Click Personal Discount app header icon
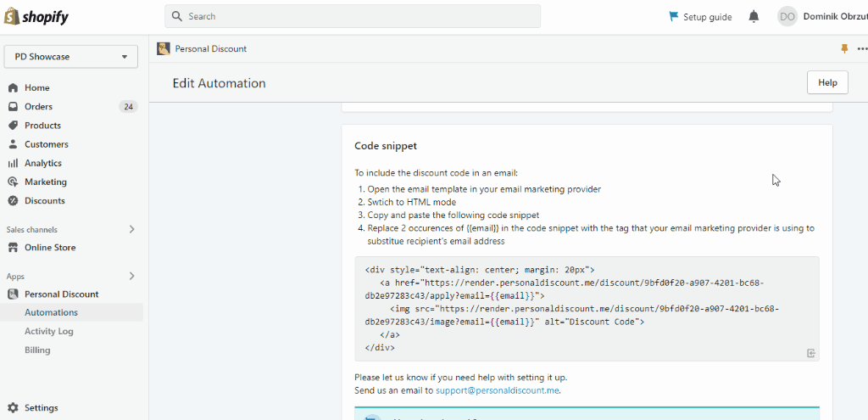The width and height of the screenshot is (868, 420). pos(164,48)
